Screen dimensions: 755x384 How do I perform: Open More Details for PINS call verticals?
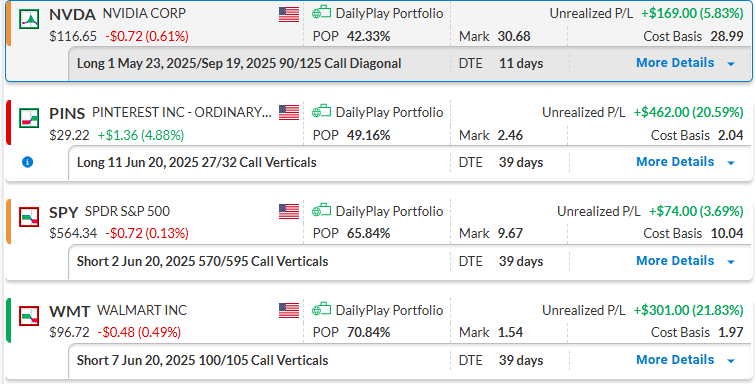(675, 162)
